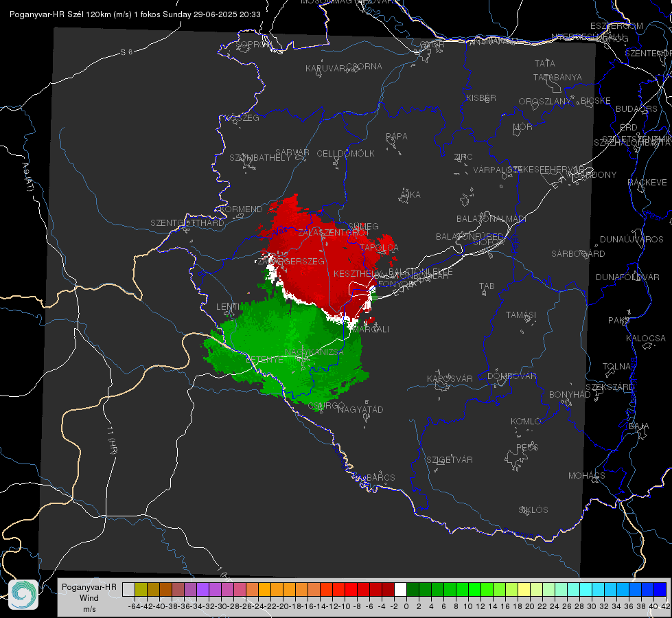Click the BARCS city label
The width and height of the screenshot is (672, 618).
(381, 478)
